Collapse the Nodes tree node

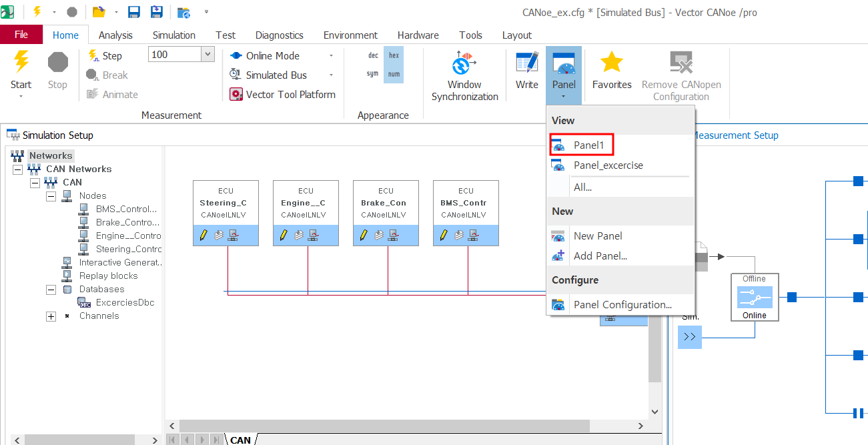pyautogui.click(x=51, y=196)
